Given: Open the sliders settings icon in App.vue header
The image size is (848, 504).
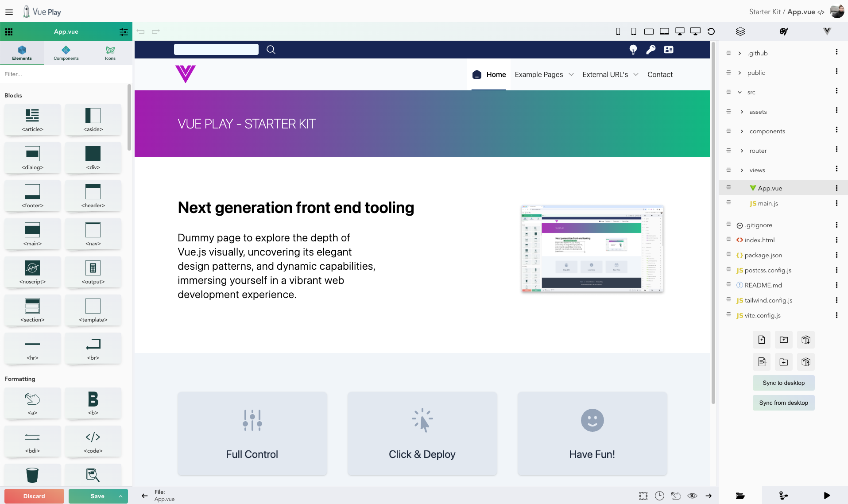Looking at the screenshot, I should pos(124,31).
